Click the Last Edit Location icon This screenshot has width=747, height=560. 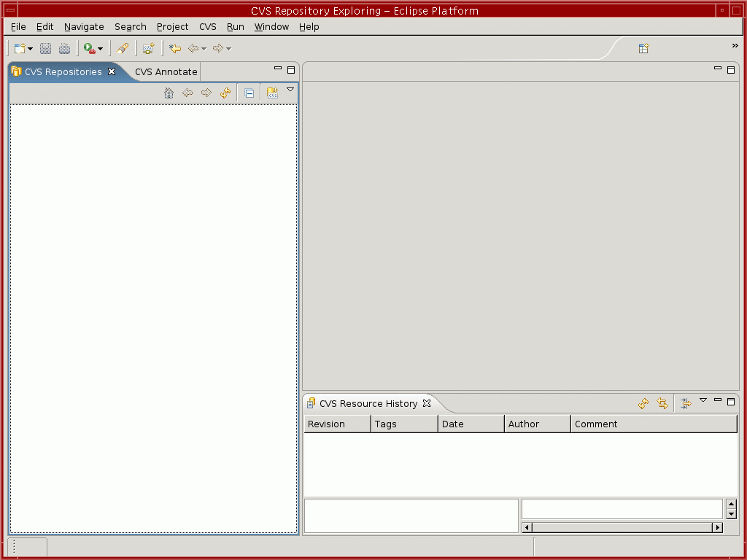pyautogui.click(x=175, y=49)
